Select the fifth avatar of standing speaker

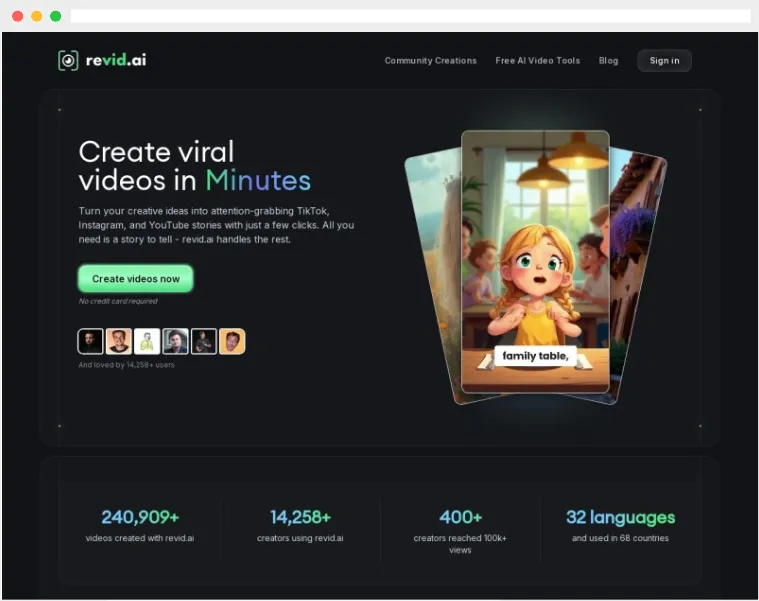coord(204,341)
